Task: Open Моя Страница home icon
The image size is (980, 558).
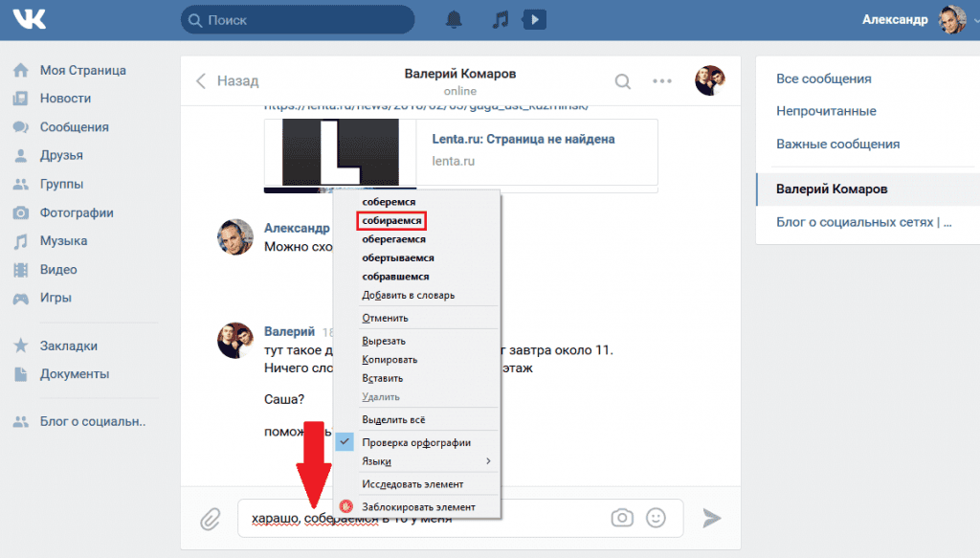Action: [21, 70]
